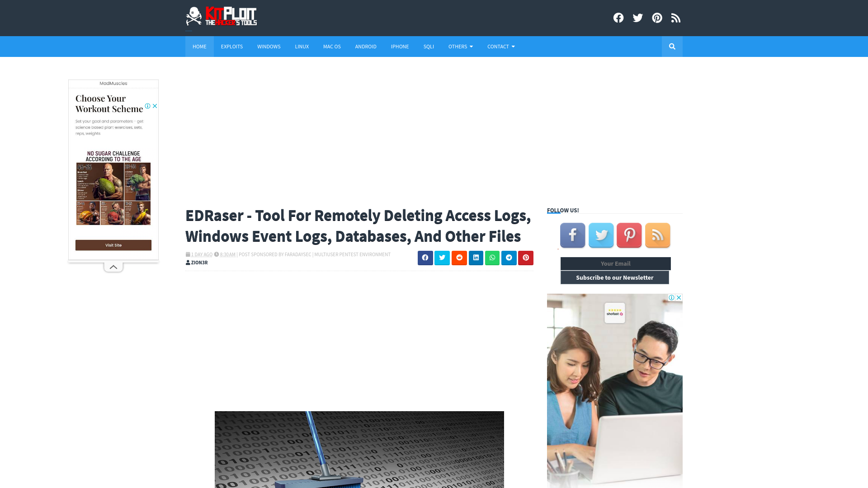This screenshot has width=868, height=488.
Task: Toggle the ad info icon
Action: 148,105
